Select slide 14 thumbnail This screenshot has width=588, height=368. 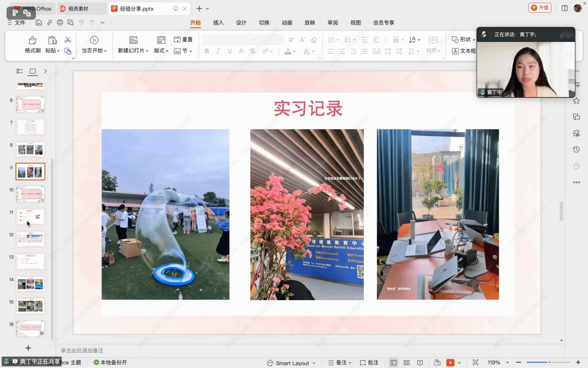[x=30, y=283]
